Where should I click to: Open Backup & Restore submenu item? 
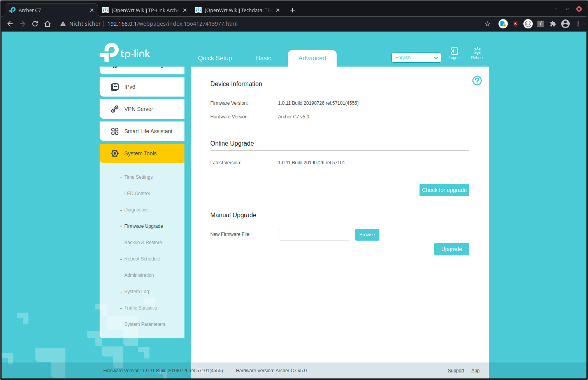pyautogui.click(x=143, y=243)
